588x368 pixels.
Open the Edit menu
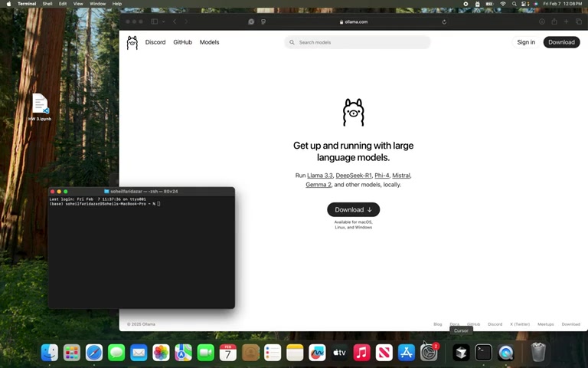[x=63, y=4]
